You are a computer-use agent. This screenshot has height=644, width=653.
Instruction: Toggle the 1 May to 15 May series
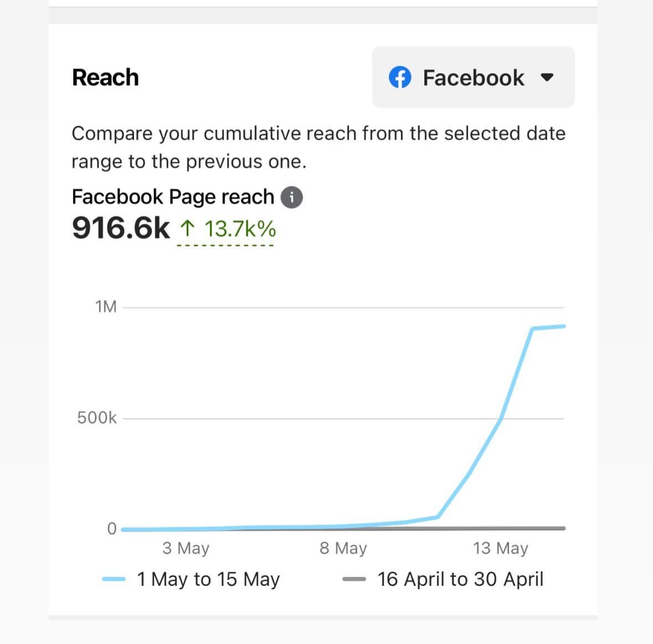point(208,579)
